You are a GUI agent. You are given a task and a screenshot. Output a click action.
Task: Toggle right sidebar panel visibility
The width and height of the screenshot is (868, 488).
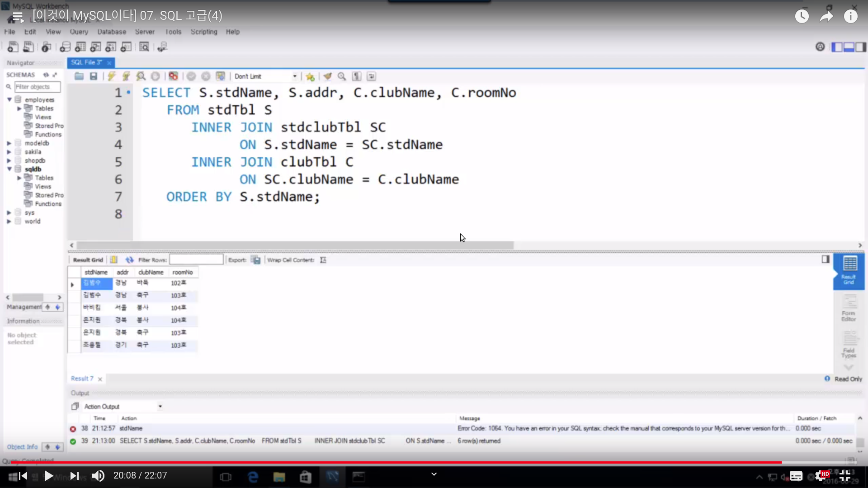(x=861, y=47)
